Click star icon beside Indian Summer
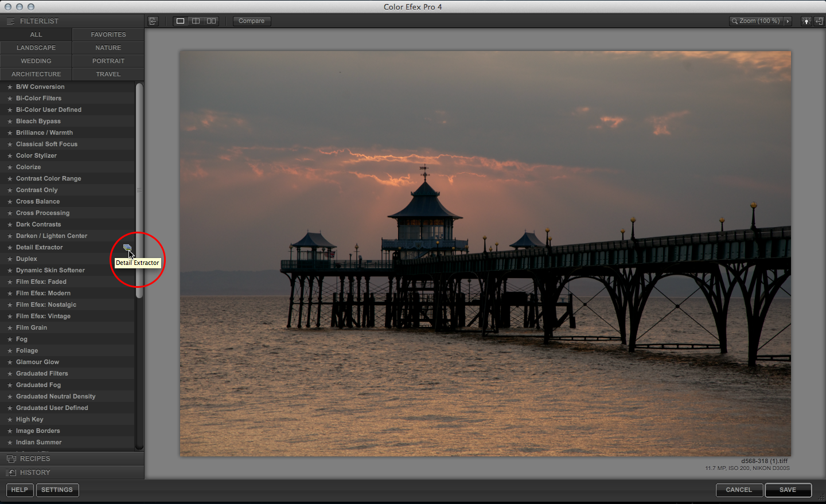Viewport: 826px width, 504px height. (x=10, y=443)
